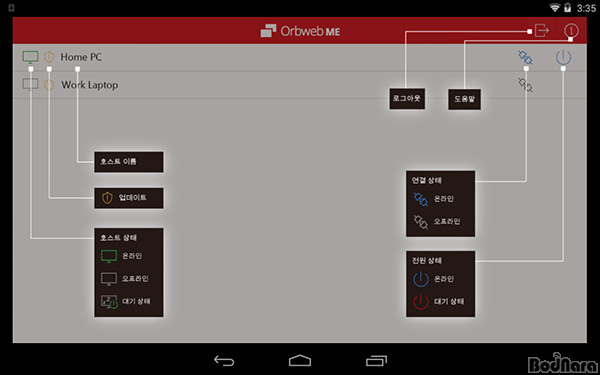Click the 로그아웃 tooltip label
The height and width of the screenshot is (375, 600).
tap(407, 99)
